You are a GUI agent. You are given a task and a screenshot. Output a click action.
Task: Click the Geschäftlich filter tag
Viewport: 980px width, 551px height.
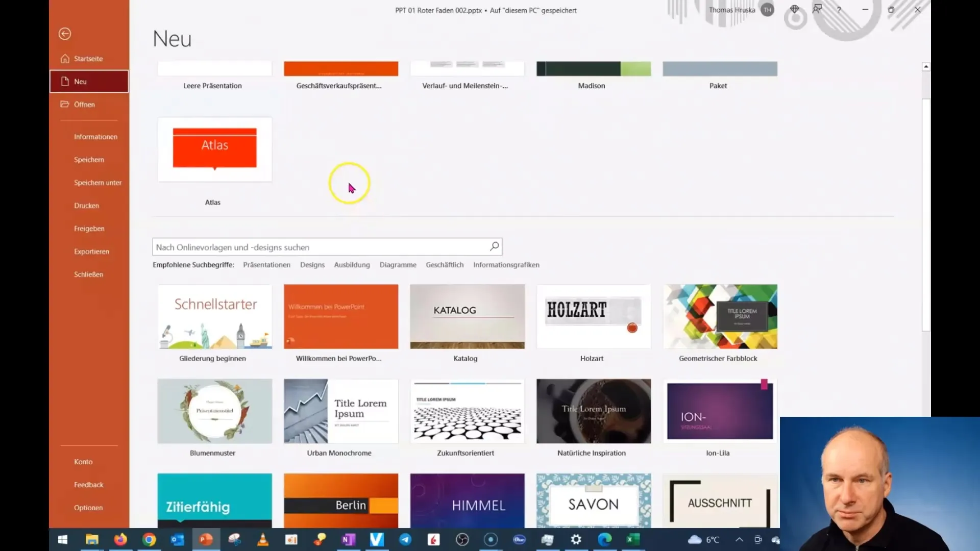pyautogui.click(x=444, y=264)
